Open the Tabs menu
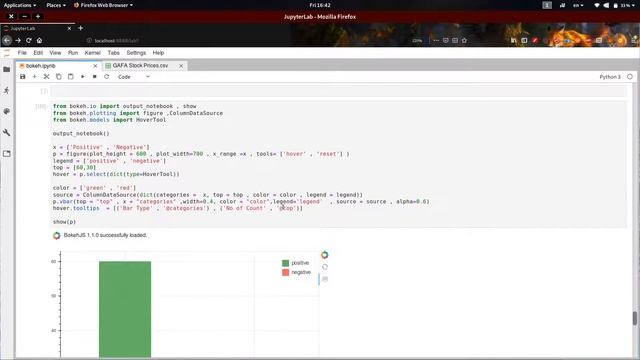Screen dimensions: 640x360 click(x=113, y=53)
